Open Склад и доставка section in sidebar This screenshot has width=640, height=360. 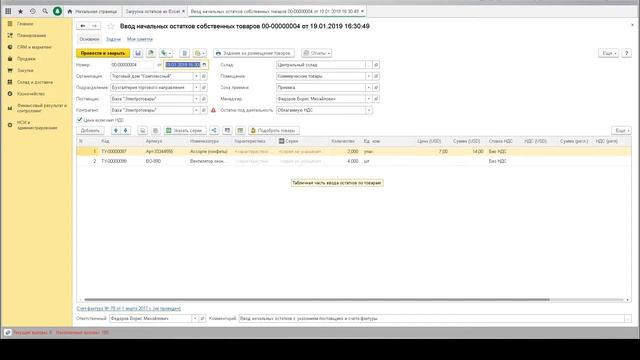click(35, 82)
